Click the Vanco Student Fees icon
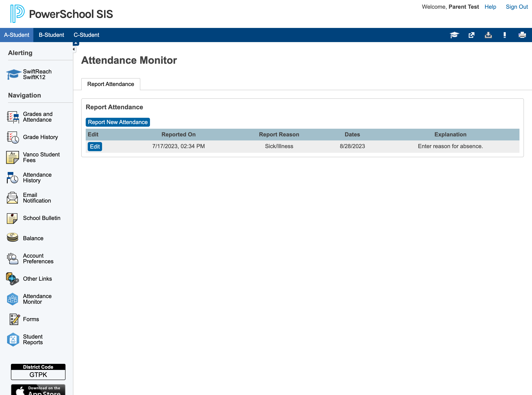The image size is (532, 395). pos(12,157)
